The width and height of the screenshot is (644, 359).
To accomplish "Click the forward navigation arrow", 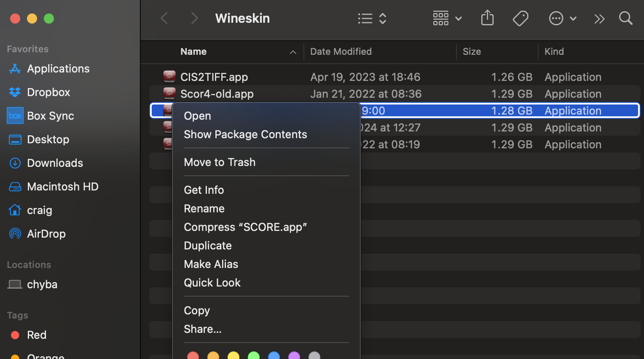I will [x=194, y=19].
